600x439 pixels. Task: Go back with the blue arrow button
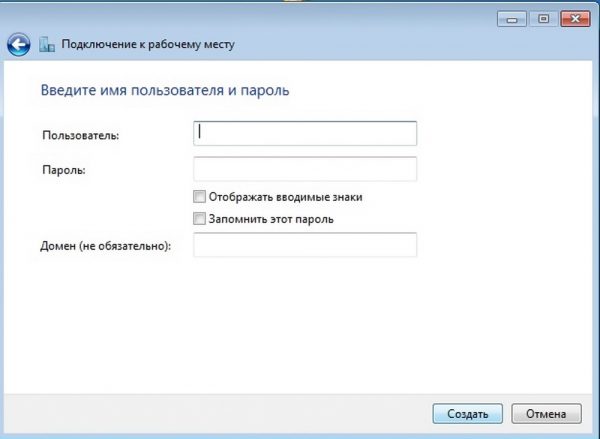(18, 45)
